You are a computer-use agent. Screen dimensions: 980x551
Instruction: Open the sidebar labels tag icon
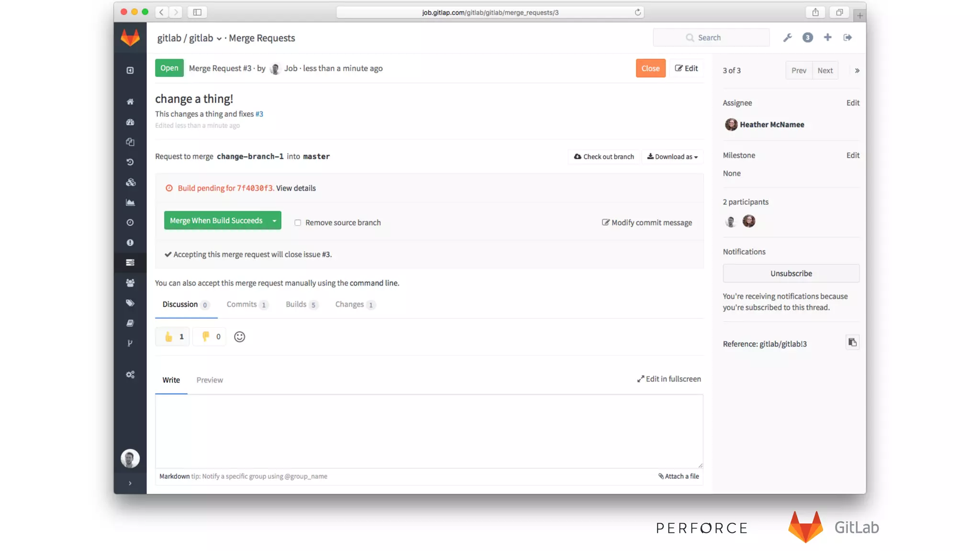(x=130, y=303)
